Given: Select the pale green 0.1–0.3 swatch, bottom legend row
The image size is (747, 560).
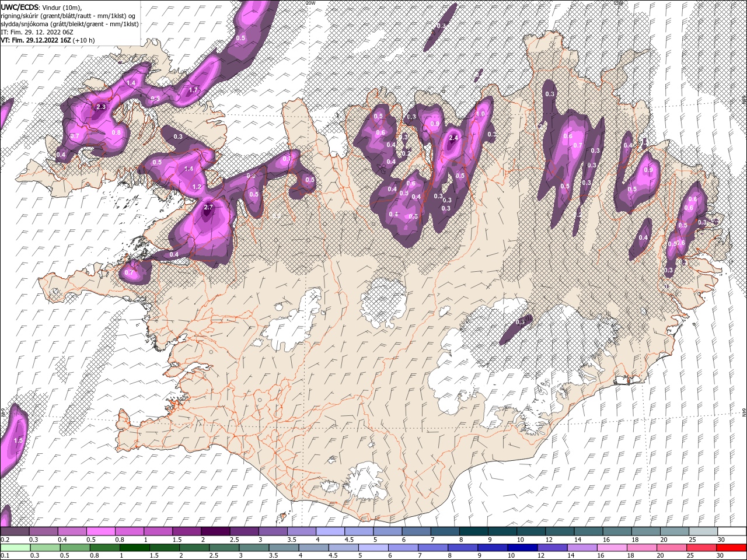Looking at the screenshot, I should click(x=15, y=548).
